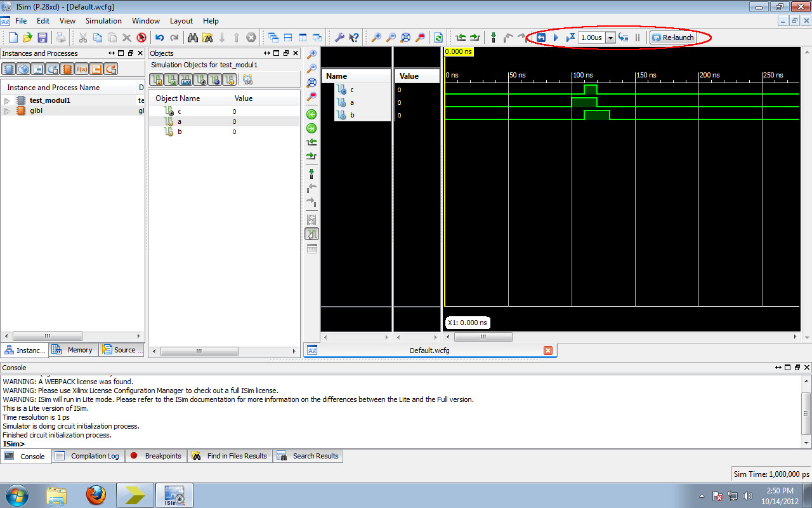Screen dimensions: 812x508
Task: Click the Re-launch button
Action: 672,37
